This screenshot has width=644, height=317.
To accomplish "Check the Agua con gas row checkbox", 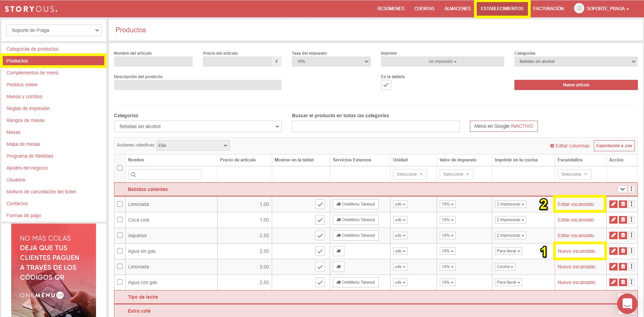I will pyautogui.click(x=120, y=282).
